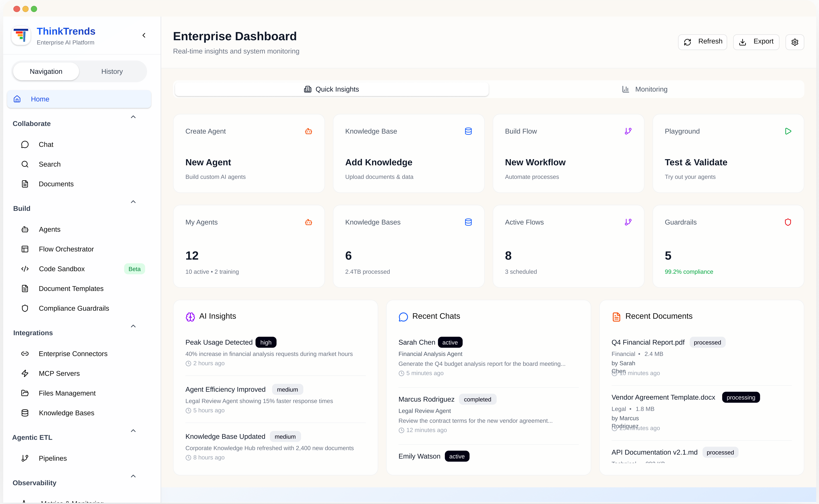The height and width of the screenshot is (504, 819).
Task: Click database icon on Knowledge Base card
Action: [468, 131]
